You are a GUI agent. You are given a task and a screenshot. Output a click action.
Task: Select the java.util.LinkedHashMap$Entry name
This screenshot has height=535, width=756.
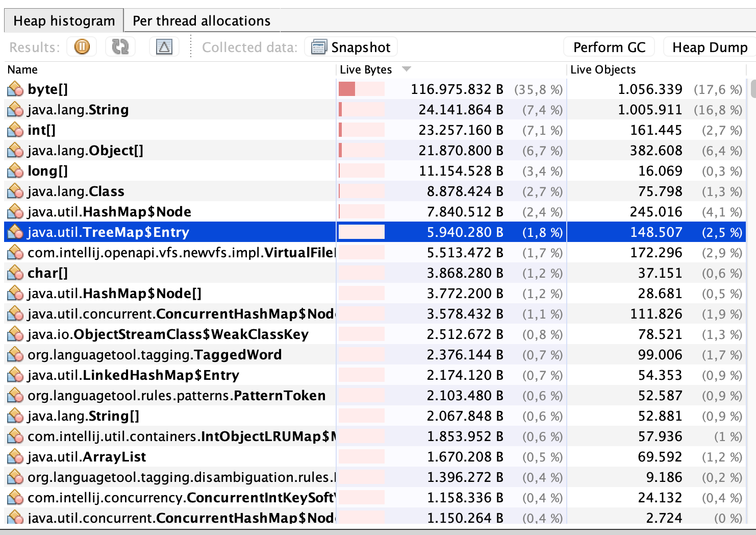pyautogui.click(x=133, y=375)
